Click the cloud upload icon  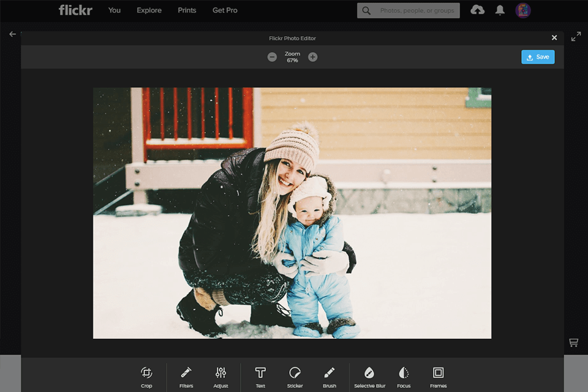click(x=478, y=10)
